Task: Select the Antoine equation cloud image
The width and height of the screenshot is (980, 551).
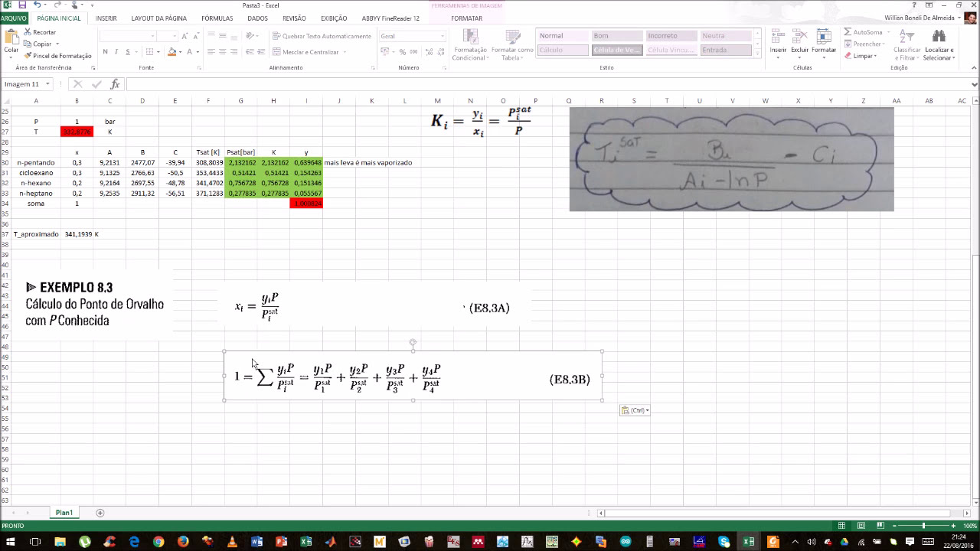Action: 731,159
